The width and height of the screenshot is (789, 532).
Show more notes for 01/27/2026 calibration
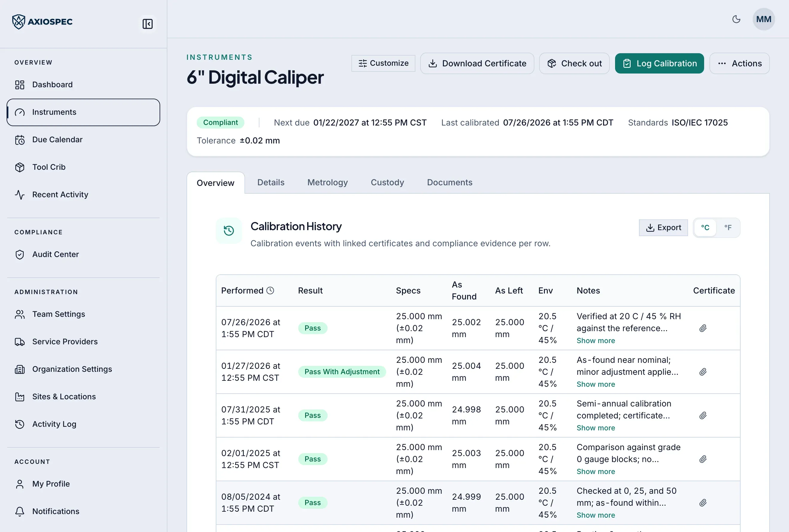click(596, 384)
